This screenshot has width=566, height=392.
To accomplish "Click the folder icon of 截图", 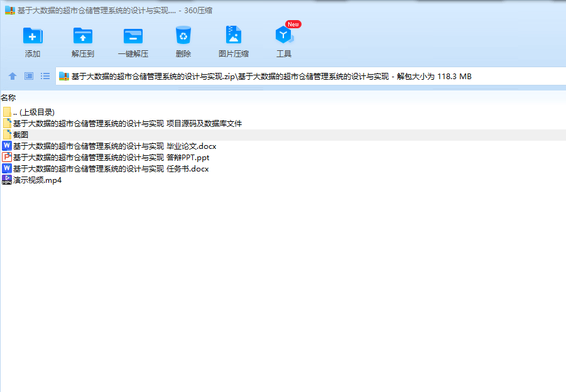I will (7, 134).
